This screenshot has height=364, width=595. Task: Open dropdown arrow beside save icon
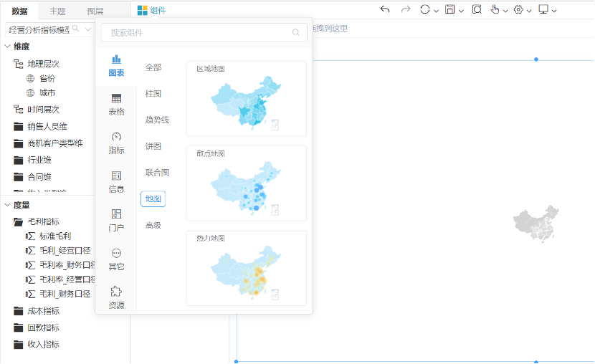(x=461, y=11)
